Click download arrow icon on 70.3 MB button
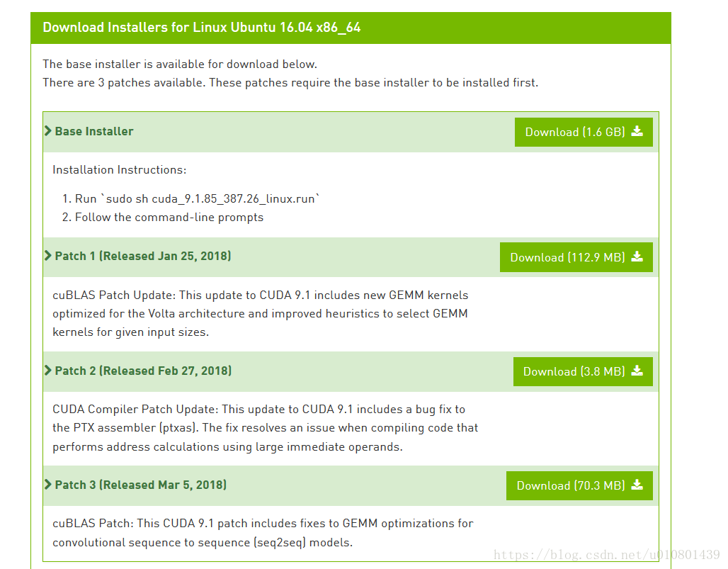The height and width of the screenshot is (569, 728). tap(637, 485)
